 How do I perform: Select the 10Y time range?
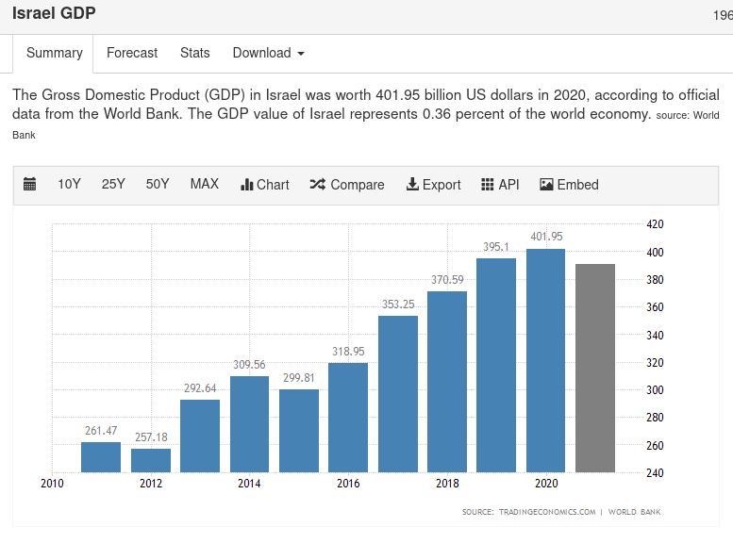click(x=69, y=184)
